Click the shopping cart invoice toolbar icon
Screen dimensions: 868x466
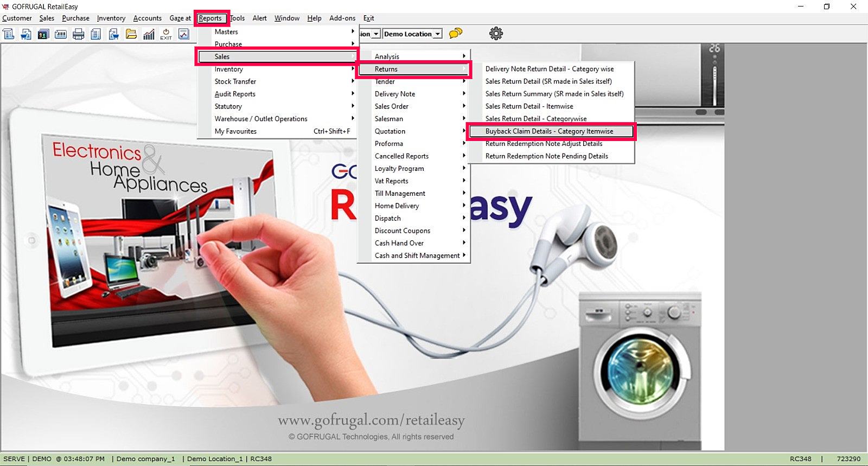pyautogui.click(x=26, y=34)
